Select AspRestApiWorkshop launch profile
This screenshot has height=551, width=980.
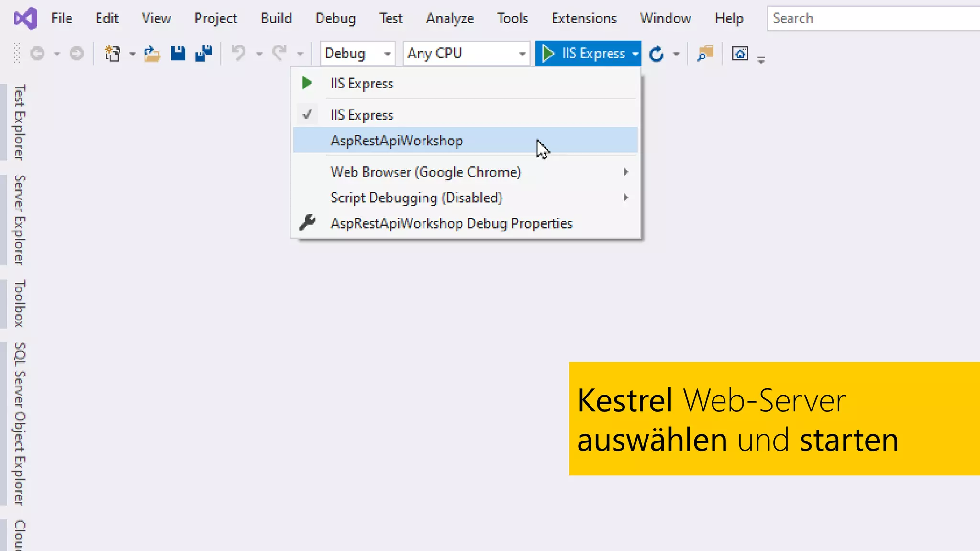coord(465,140)
